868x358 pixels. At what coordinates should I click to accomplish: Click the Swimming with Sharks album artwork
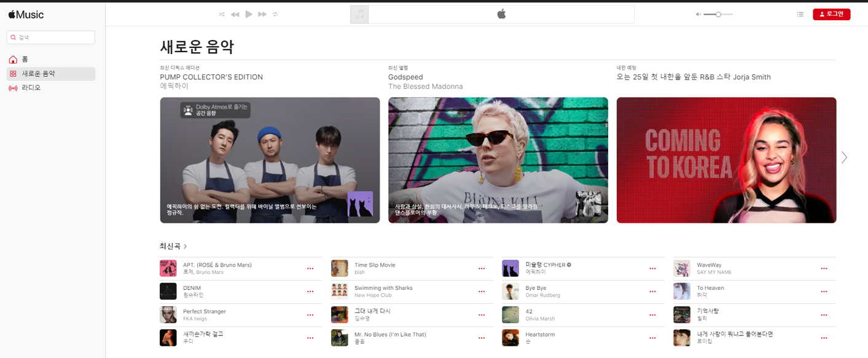pos(340,291)
